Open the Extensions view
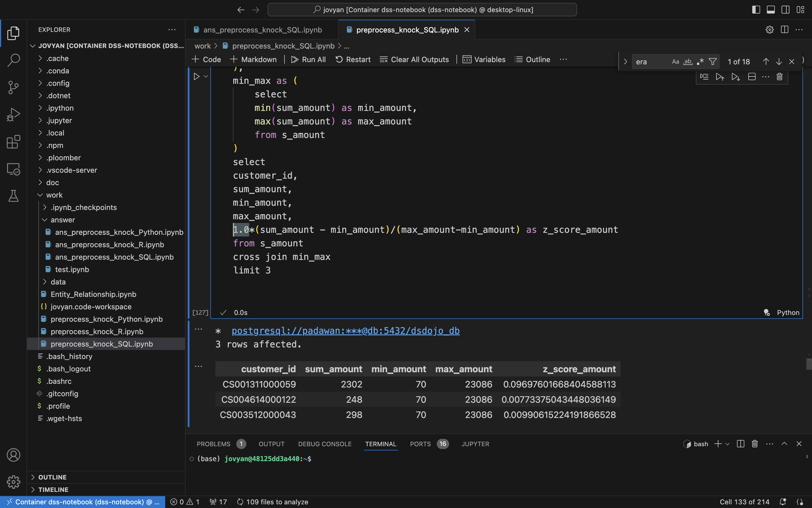Viewport: 812px width, 508px height. tap(14, 142)
